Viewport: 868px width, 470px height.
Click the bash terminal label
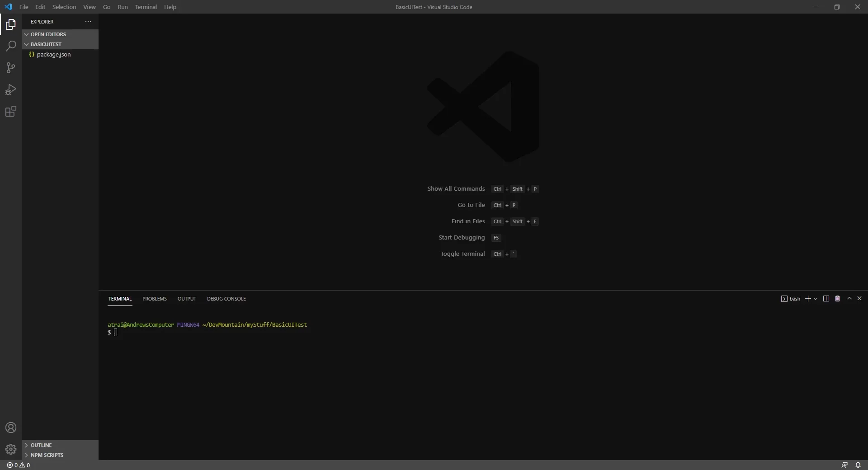coord(791,299)
